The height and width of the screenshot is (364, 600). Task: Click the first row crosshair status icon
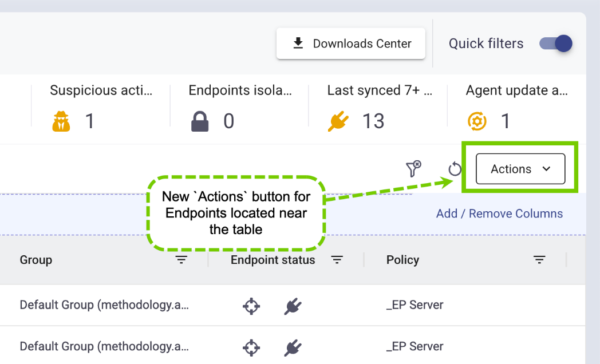[x=251, y=306]
